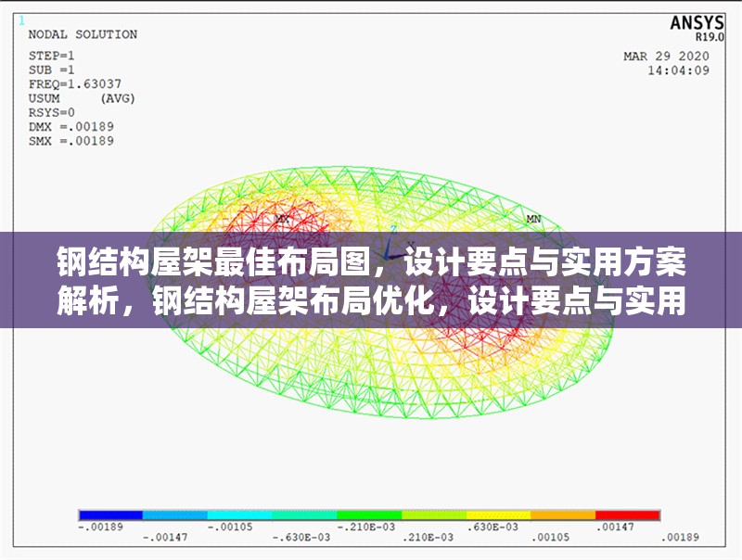Click the Z axis triad indicator
The image size is (742, 560).
coord(393,230)
